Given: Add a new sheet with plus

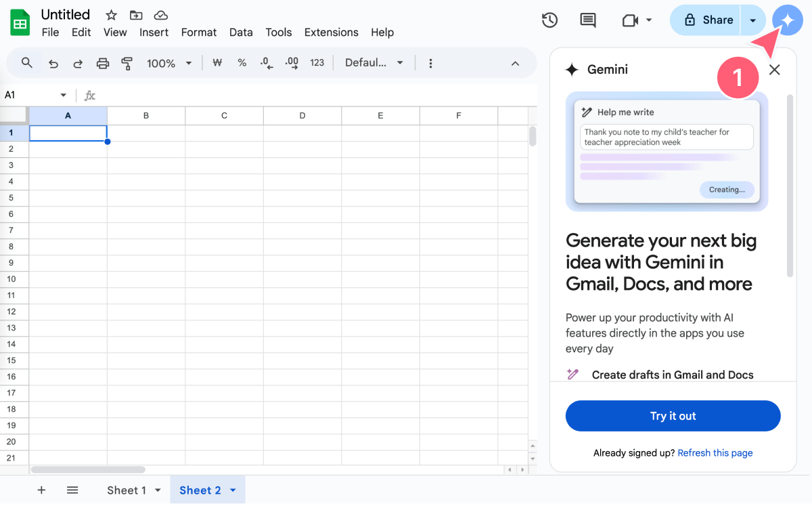Looking at the screenshot, I should click(x=41, y=490).
